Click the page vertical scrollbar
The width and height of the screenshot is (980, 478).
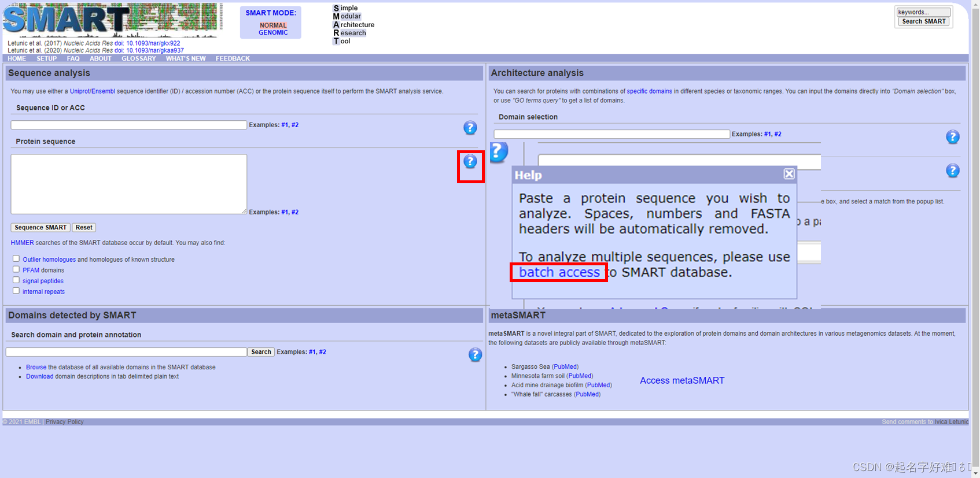975,239
